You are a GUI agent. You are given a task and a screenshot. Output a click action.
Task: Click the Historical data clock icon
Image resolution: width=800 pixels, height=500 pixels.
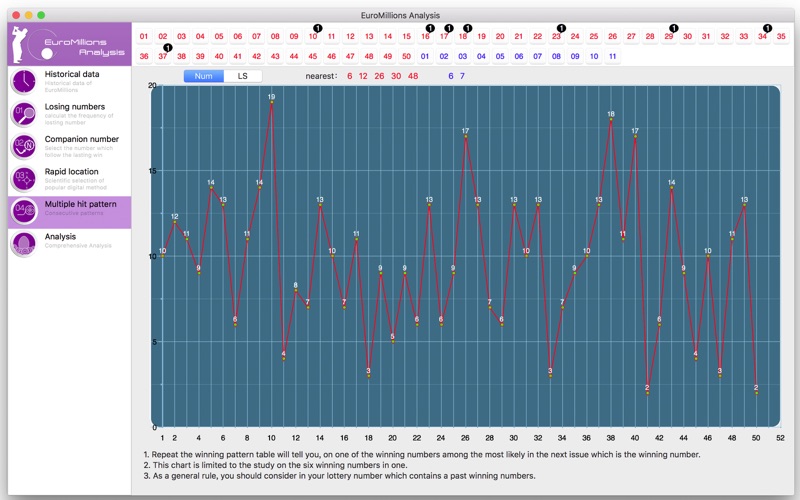tap(23, 82)
